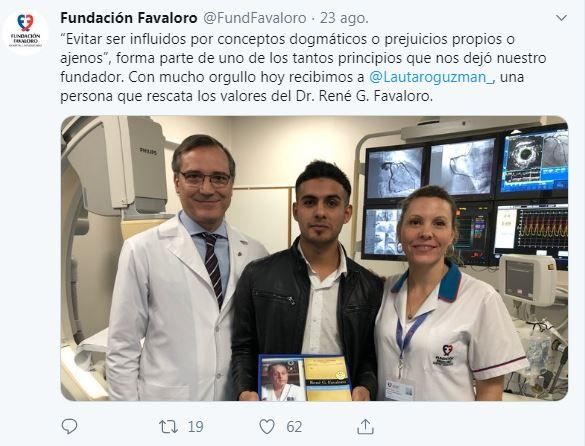Click the young man in black jacket
The height and width of the screenshot is (446, 585).
[307, 281]
